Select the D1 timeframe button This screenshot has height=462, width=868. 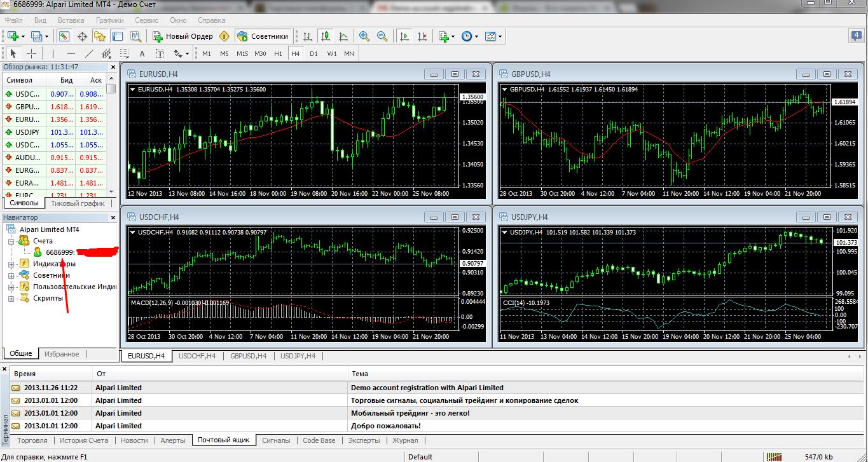pos(313,53)
